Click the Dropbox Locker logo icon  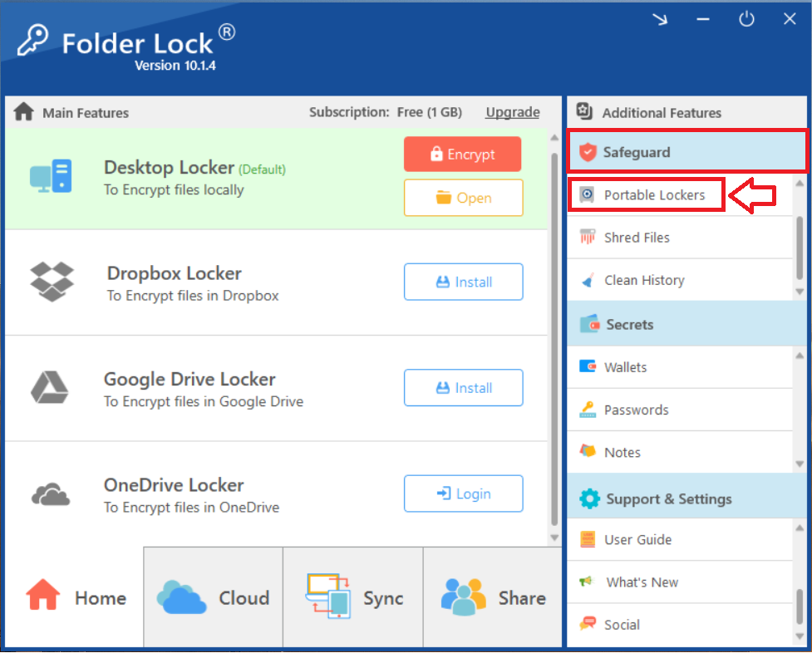pos(52,282)
